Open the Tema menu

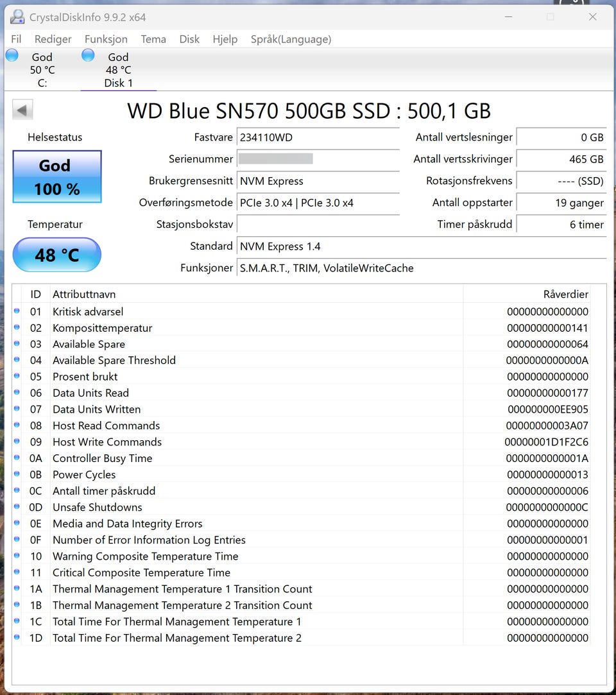click(x=153, y=39)
